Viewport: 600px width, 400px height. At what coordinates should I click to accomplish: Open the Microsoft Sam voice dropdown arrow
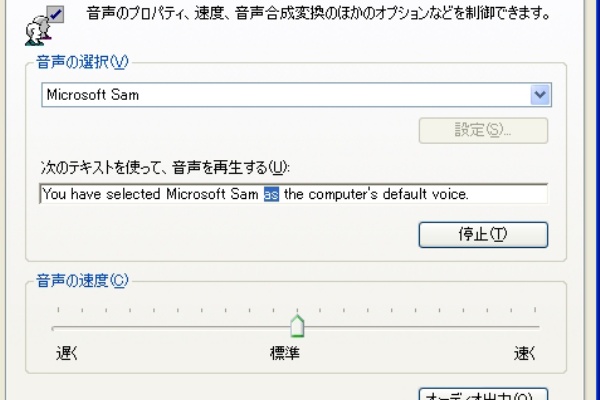tap(540, 95)
